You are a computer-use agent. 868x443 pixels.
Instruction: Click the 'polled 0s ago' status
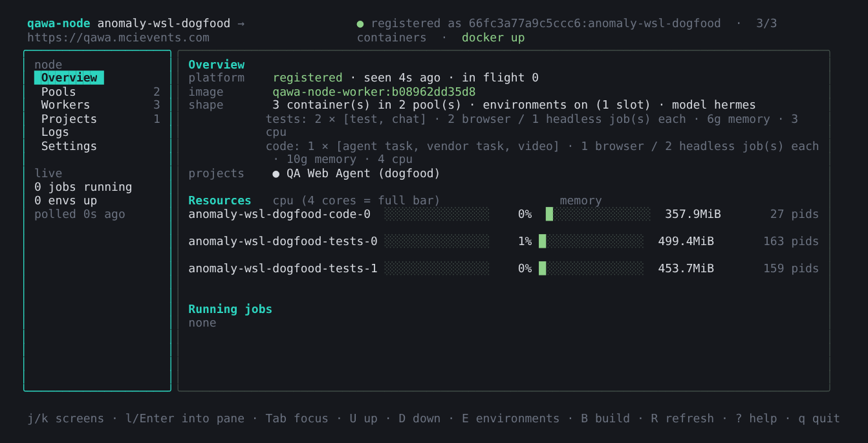click(x=80, y=214)
